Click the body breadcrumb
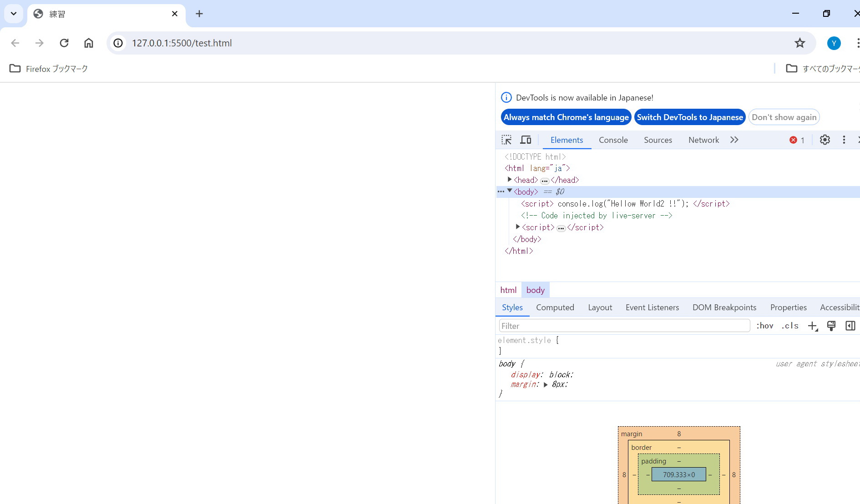 pos(536,290)
